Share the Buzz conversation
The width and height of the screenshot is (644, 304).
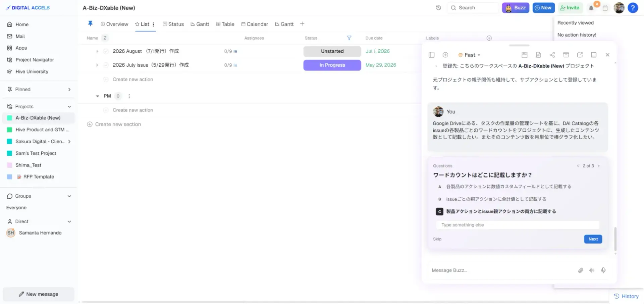click(x=552, y=55)
